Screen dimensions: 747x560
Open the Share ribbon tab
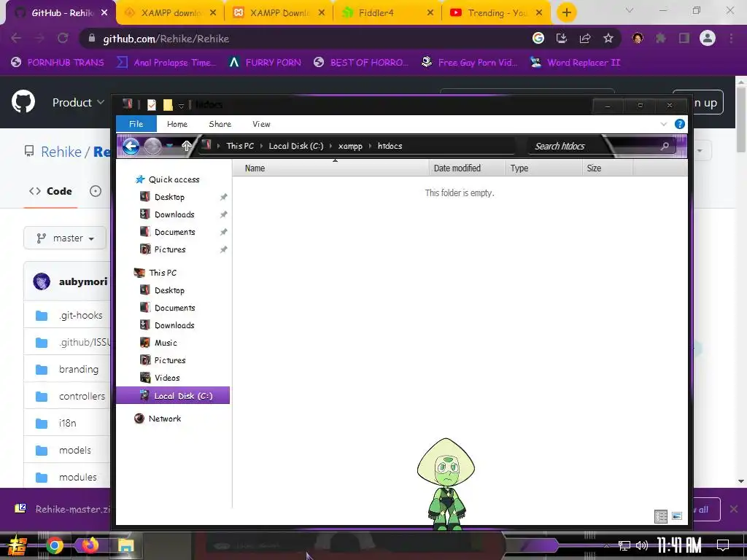coord(220,124)
